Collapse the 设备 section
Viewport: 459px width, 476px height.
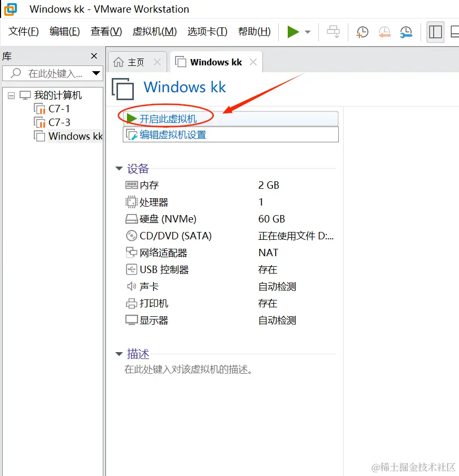click(119, 168)
